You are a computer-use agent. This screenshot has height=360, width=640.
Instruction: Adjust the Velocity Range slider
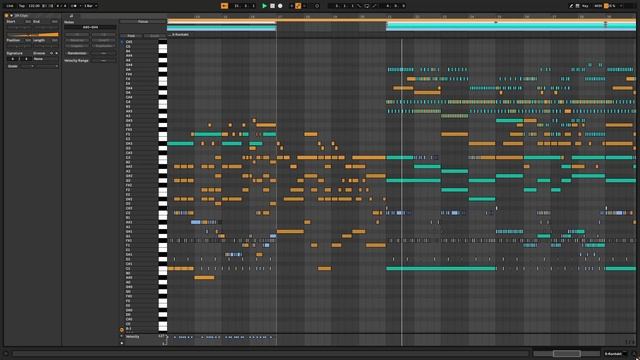tap(104, 60)
